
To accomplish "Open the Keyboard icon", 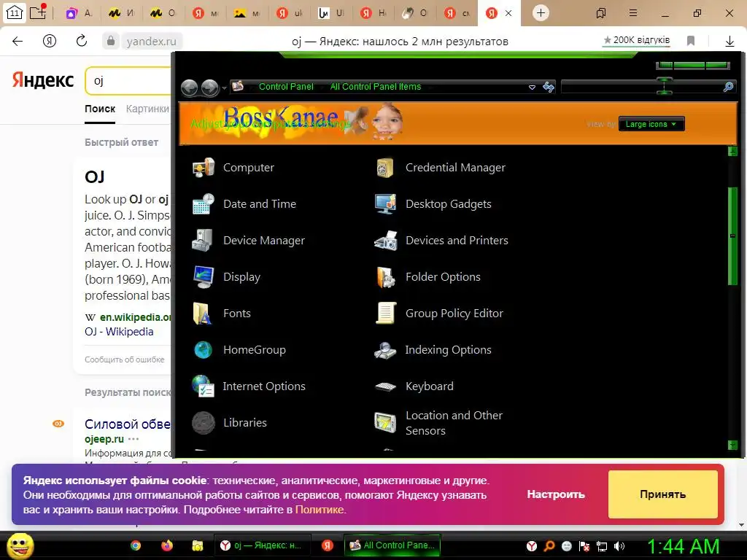I will [x=385, y=386].
